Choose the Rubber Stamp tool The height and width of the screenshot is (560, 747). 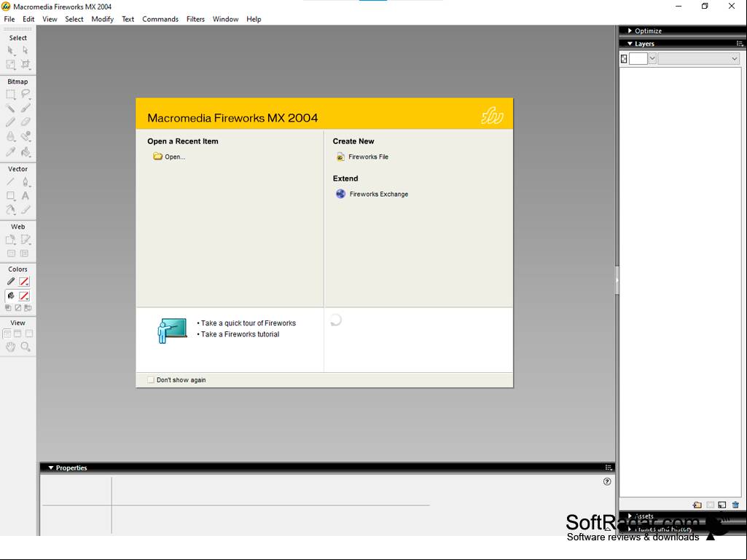(x=26, y=137)
